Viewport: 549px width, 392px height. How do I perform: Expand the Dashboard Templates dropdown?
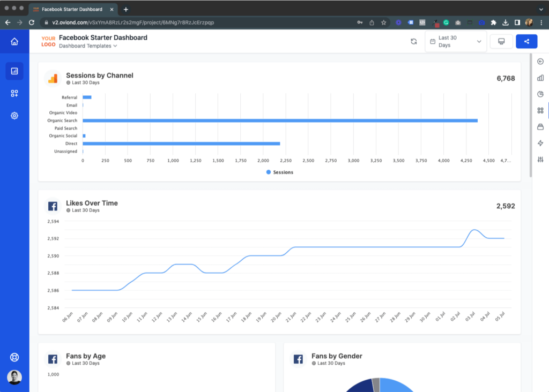point(88,46)
